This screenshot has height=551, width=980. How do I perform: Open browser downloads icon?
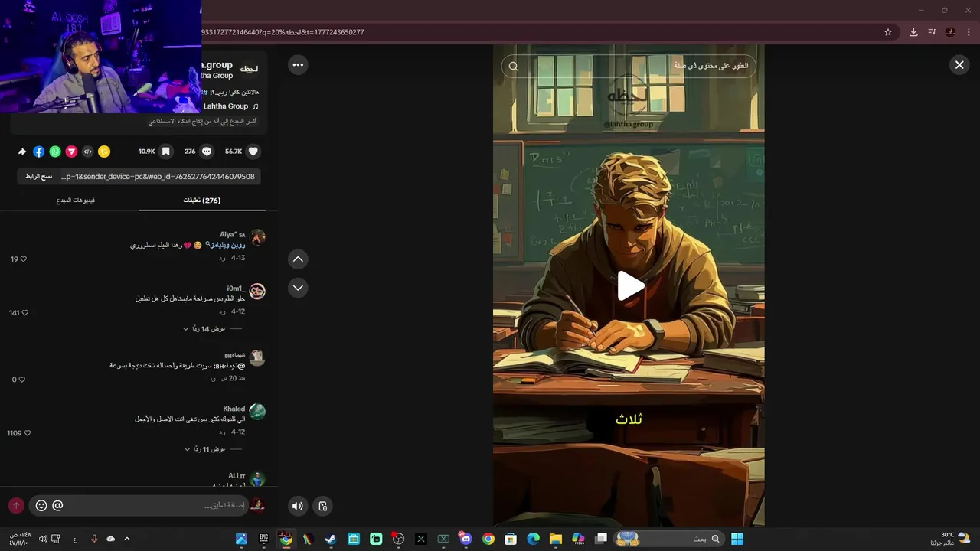[913, 32]
